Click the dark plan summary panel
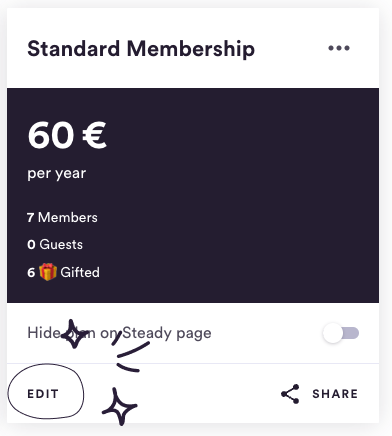This screenshot has width=392, height=436. [x=193, y=195]
